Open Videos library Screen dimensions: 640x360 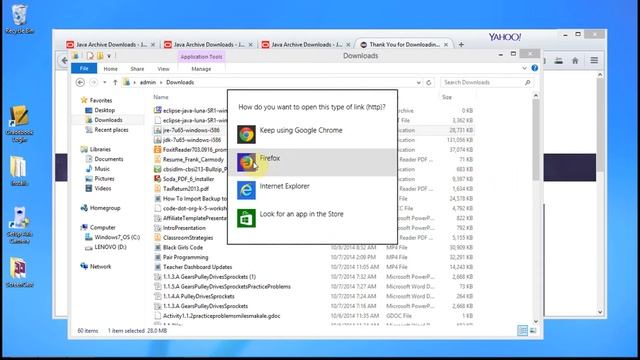click(x=102, y=189)
